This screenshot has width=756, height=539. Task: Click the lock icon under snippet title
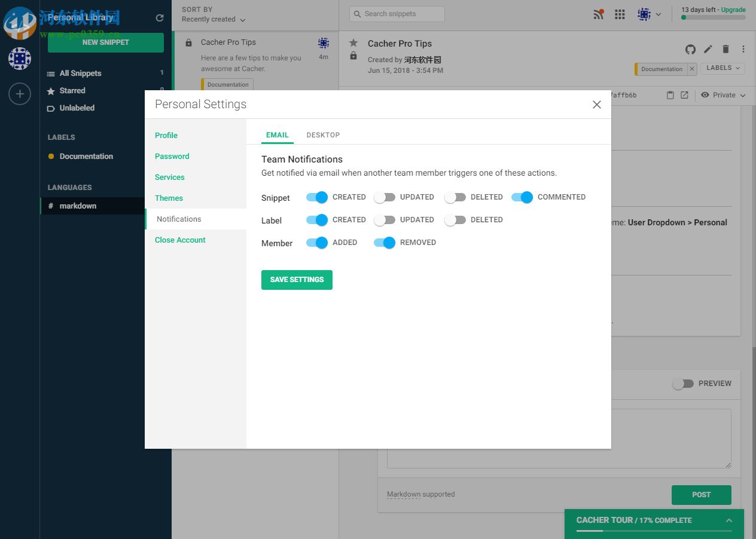pyautogui.click(x=353, y=56)
